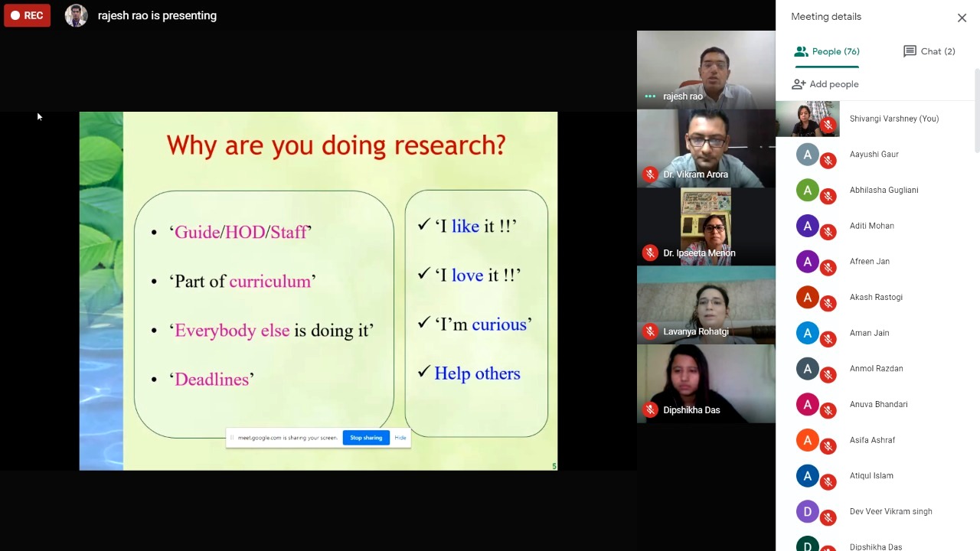
Task: Click the speaking indicator on rajesh rao's tile
Action: point(650,96)
